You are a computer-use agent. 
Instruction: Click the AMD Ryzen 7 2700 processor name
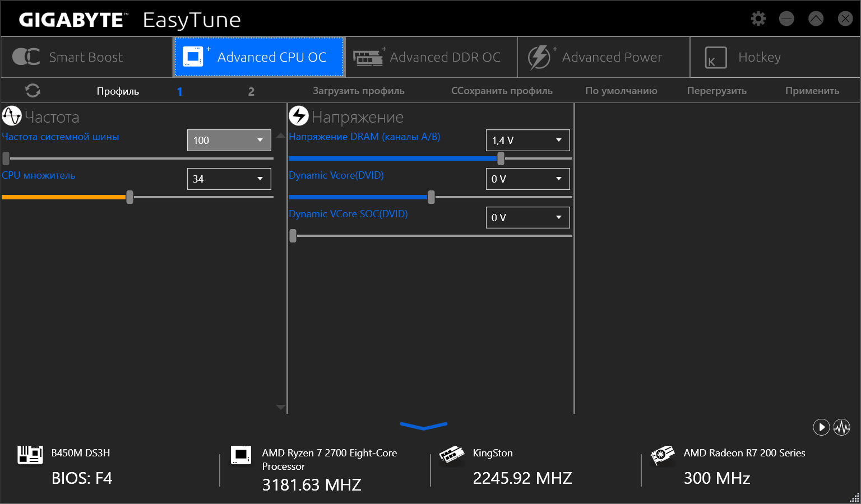330,460
